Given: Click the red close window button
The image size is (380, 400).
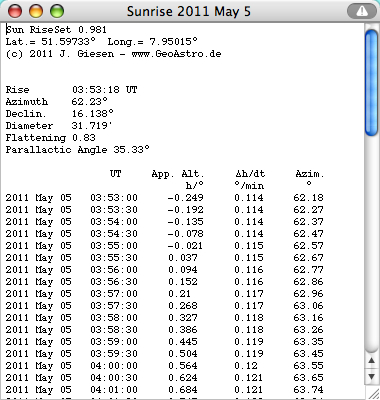Looking at the screenshot, I should point(15,11).
